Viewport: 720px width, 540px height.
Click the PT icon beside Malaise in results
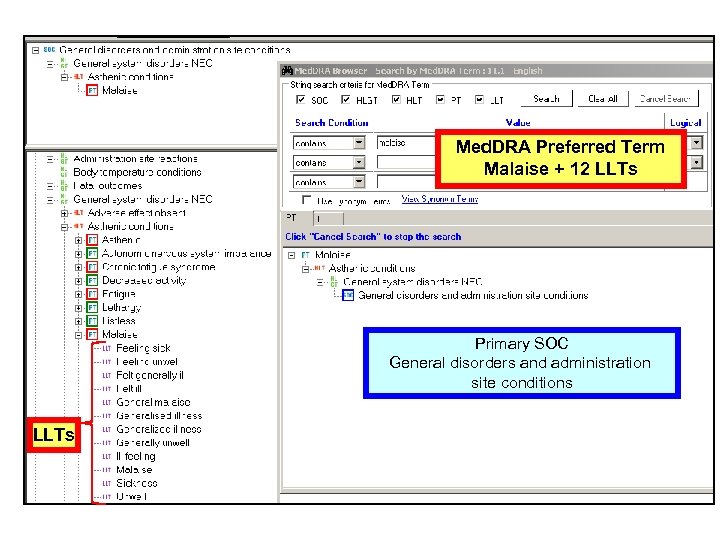click(306, 255)
